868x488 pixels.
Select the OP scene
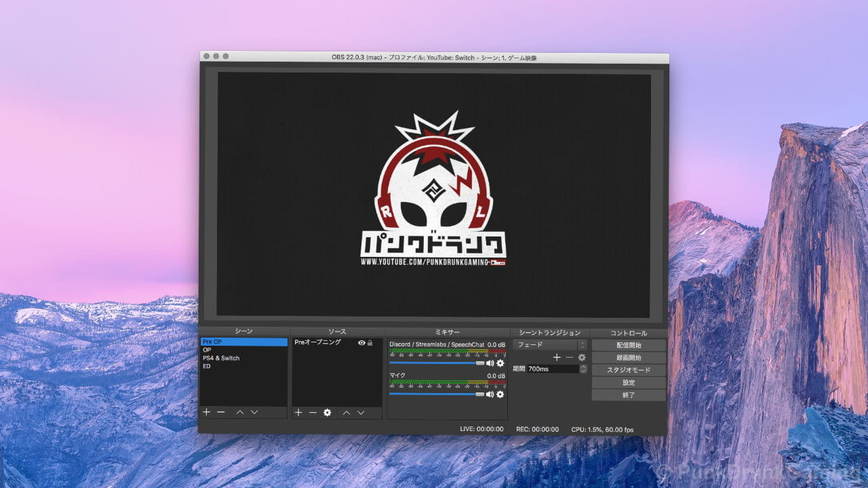(x=243, y=350)
